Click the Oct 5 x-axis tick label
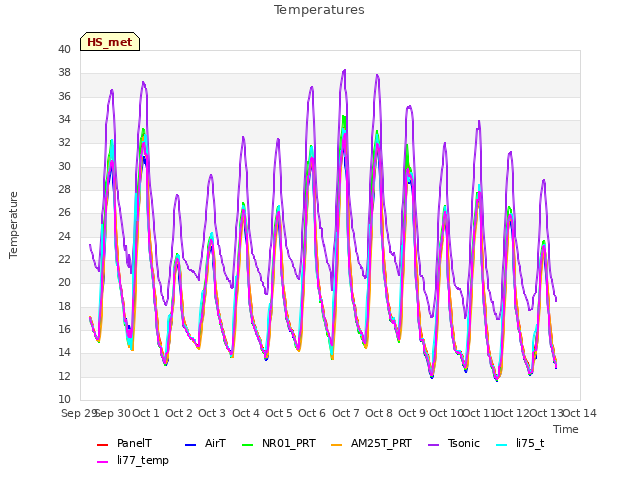Viewport: 640px width, 480px height. click(279, 413)
